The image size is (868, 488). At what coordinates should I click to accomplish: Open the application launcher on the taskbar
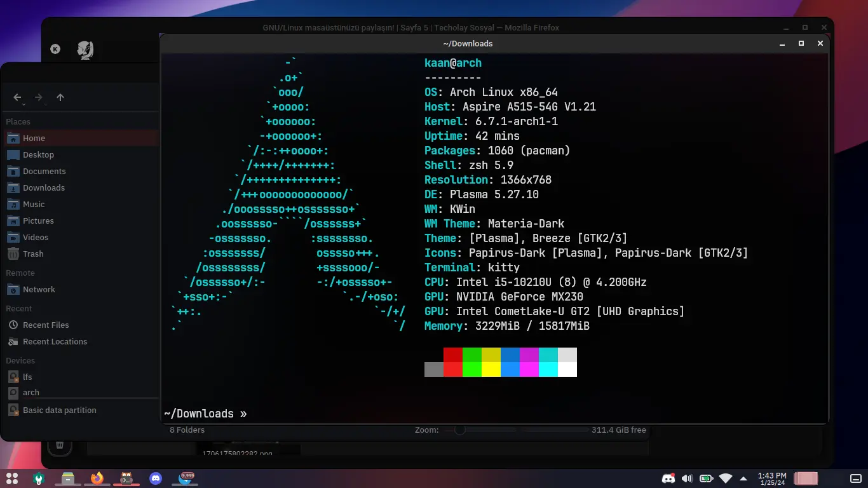pyautogui.click(x=12, y=478)
